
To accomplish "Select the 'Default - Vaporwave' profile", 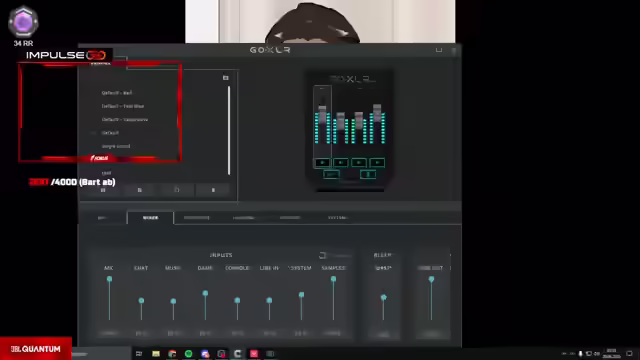I will [x=124, y=120].
